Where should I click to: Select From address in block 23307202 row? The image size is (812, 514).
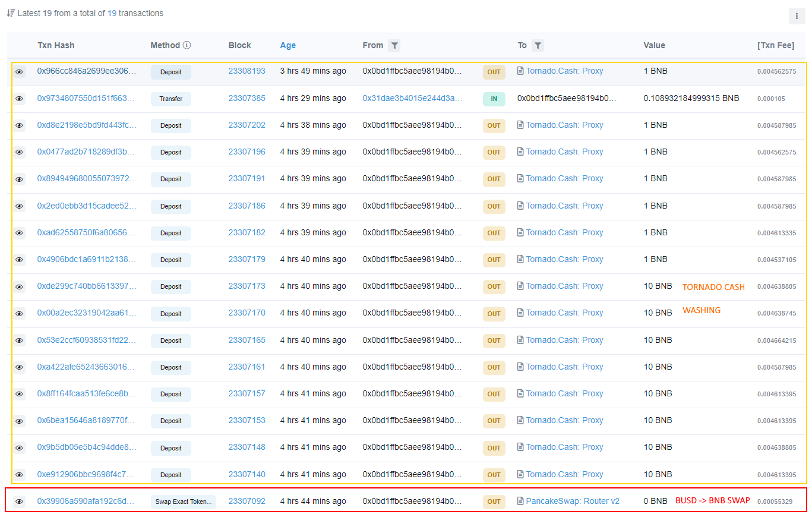click(412, 125)
